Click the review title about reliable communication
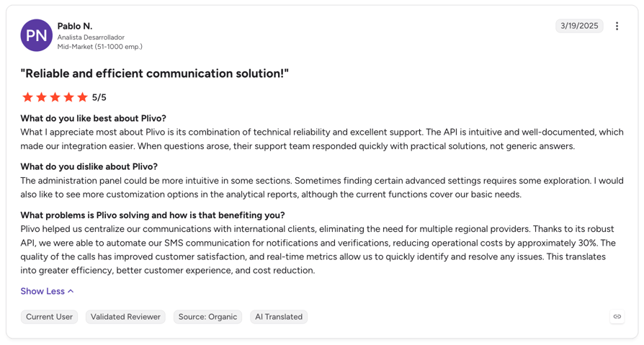 tap(155, 73)
